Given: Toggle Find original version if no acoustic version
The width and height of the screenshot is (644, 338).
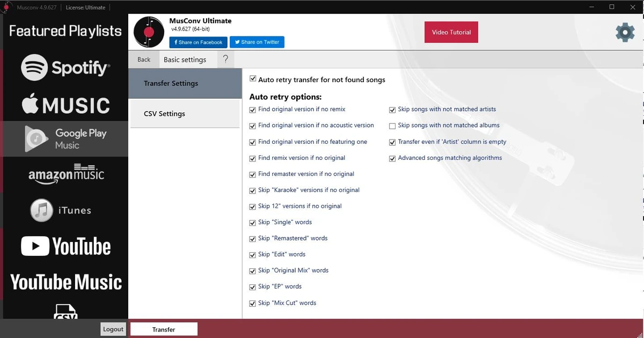Looking at the screenshot, I should (x=253, y=126).
